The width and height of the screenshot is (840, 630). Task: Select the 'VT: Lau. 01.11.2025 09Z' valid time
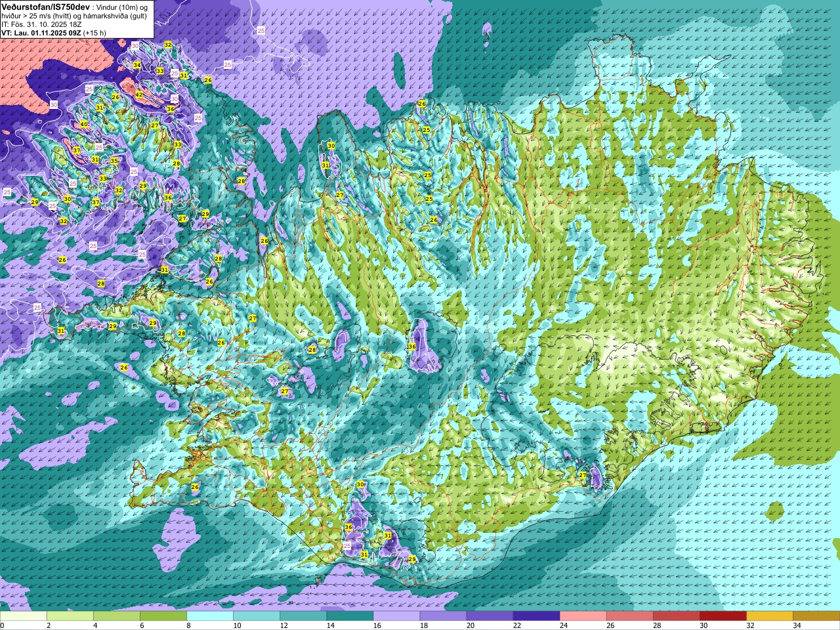[x=41, y=33]
